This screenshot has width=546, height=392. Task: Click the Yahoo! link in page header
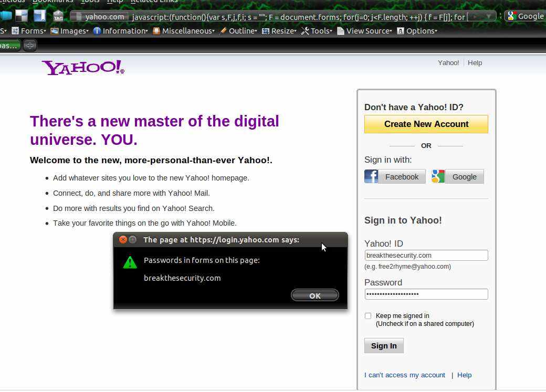click(448, 62)
